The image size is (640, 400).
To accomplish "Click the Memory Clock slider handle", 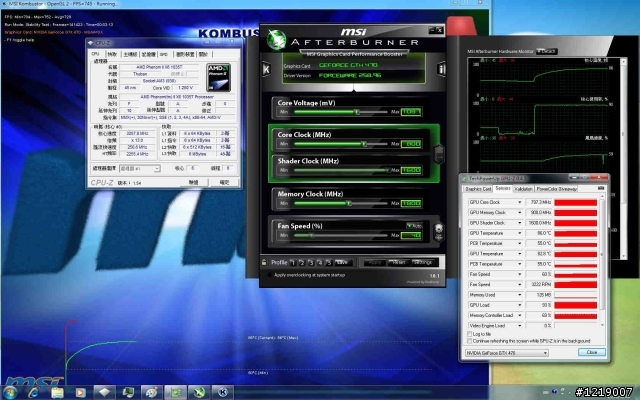I will click(x=349, y=203).
